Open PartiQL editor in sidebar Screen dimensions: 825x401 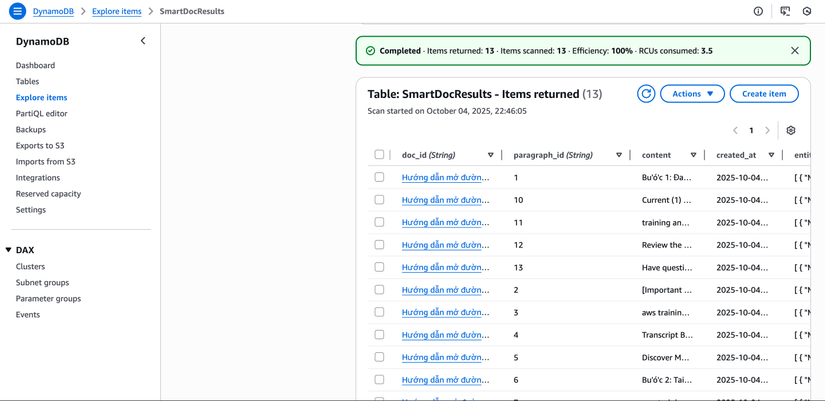tap(41, 113)
